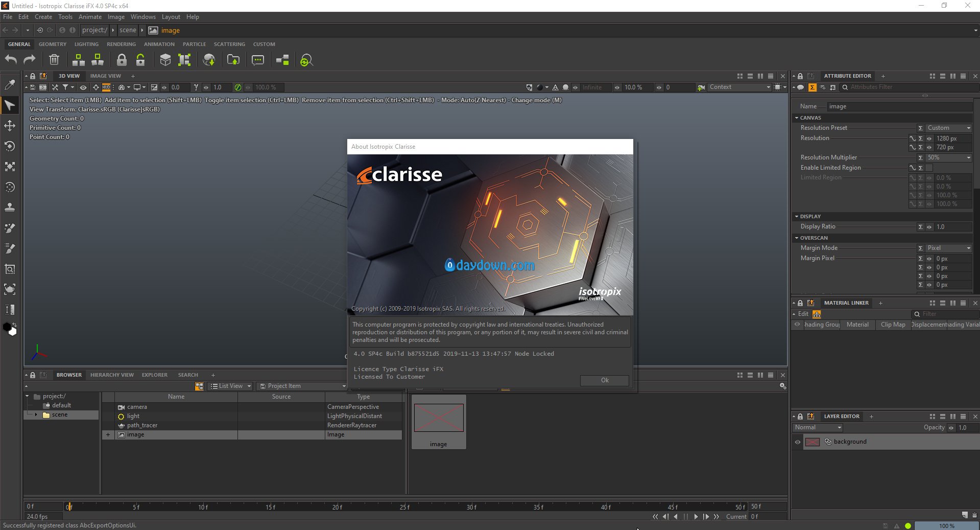Click the 3D box icon in the shelf
This screenshot has height=530, width=980.
(165, 60)
